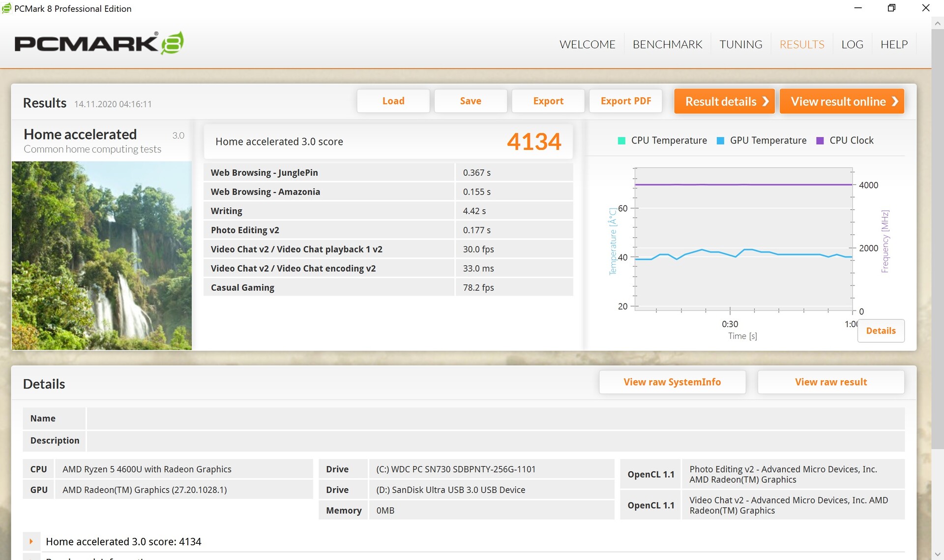
Task: Click View raw SystemInfo
Action: click(672, 382)
